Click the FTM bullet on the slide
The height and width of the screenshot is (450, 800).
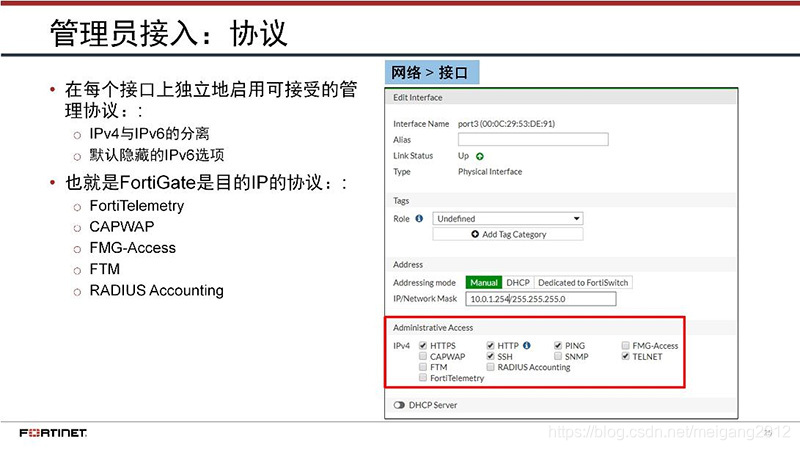pos(105,269)
